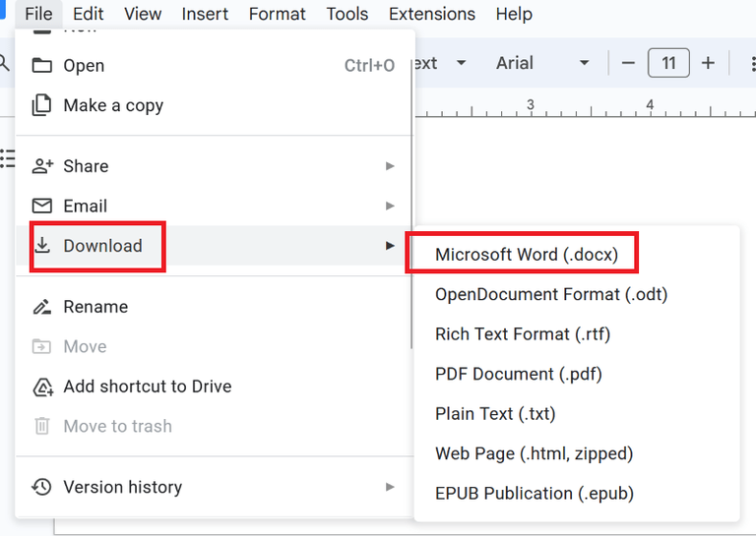
Task: Click the Open folder icon
Action: [x=41, y=66]
